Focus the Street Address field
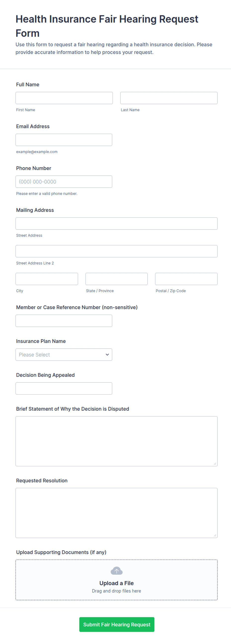 click(x=116, y=223)
